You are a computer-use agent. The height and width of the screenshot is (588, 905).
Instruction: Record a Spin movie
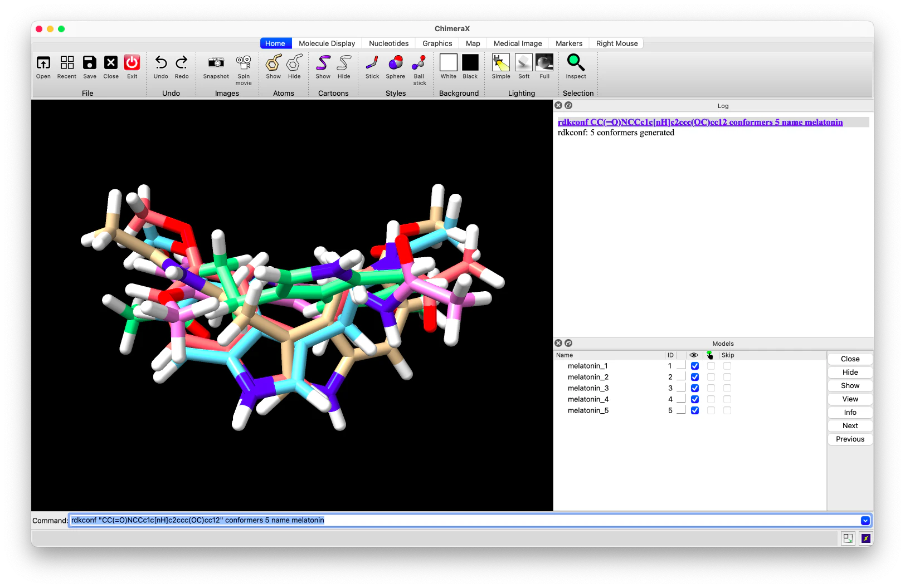click(244, 63)
